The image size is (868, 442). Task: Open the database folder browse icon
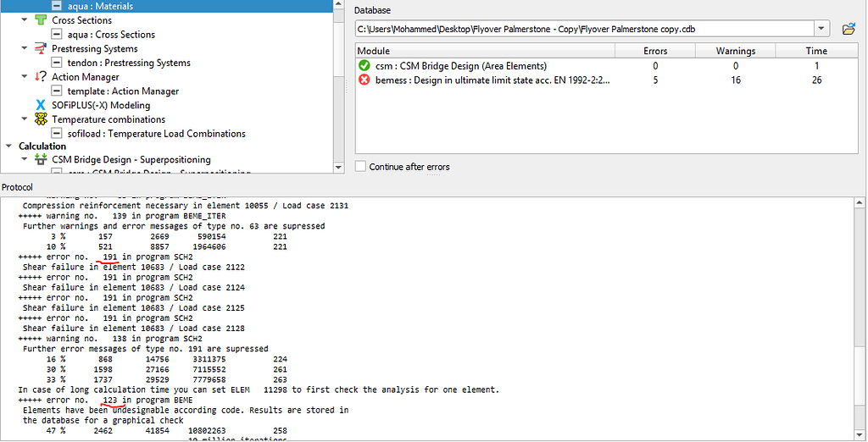[x=849, y=30]
